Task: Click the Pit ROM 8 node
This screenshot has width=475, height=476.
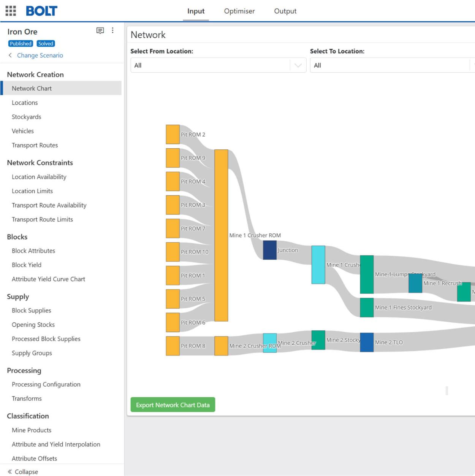Action: [x=173, y=346]
